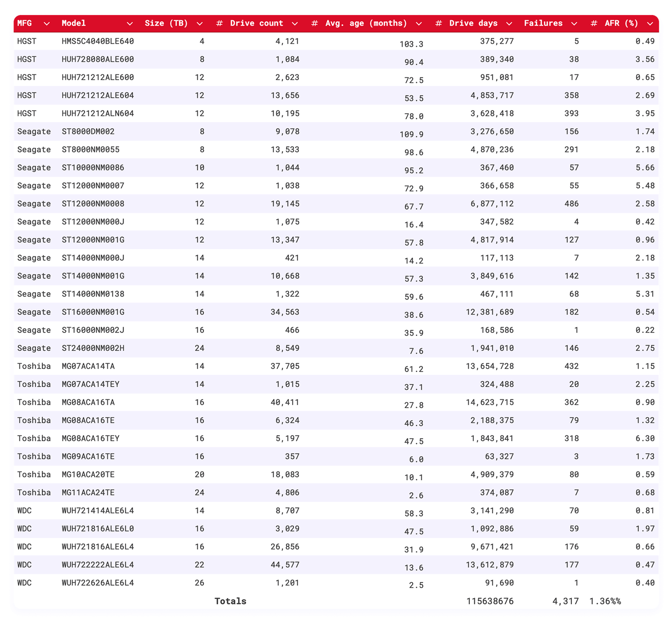Open the Drive count column dropdown
Image resolution: width=672 pixels, height=624 pixels.
[295, 23]
